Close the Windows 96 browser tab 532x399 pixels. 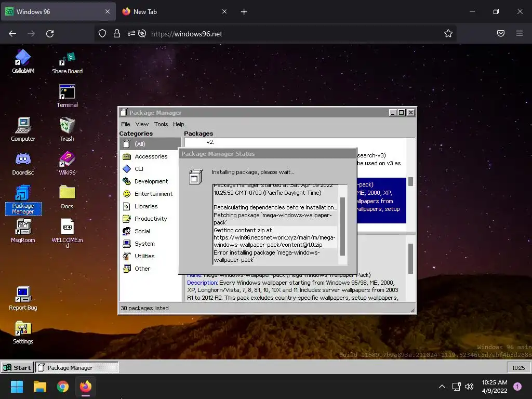[107, 12]
